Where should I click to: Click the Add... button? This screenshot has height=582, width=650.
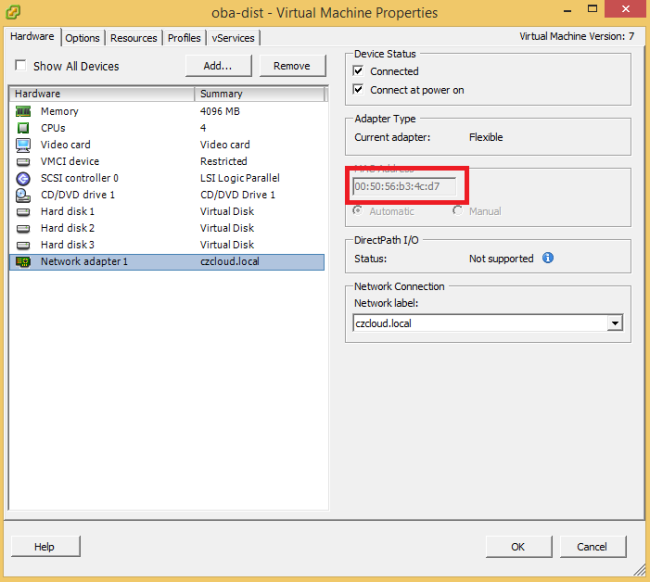[217, 66]
